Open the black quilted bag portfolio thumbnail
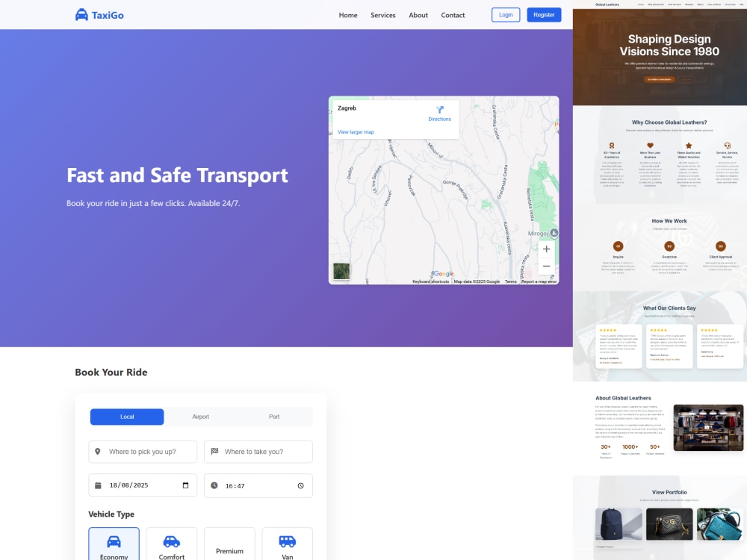Image resolution: width=747 pixels, height=560 pixels. pos(669,524)
